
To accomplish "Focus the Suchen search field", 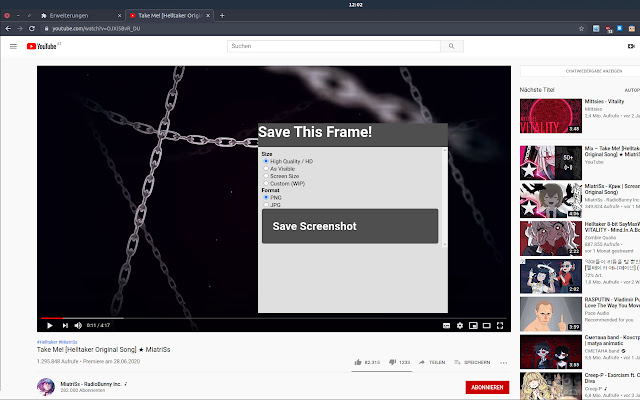I will (x=334, y=46).
